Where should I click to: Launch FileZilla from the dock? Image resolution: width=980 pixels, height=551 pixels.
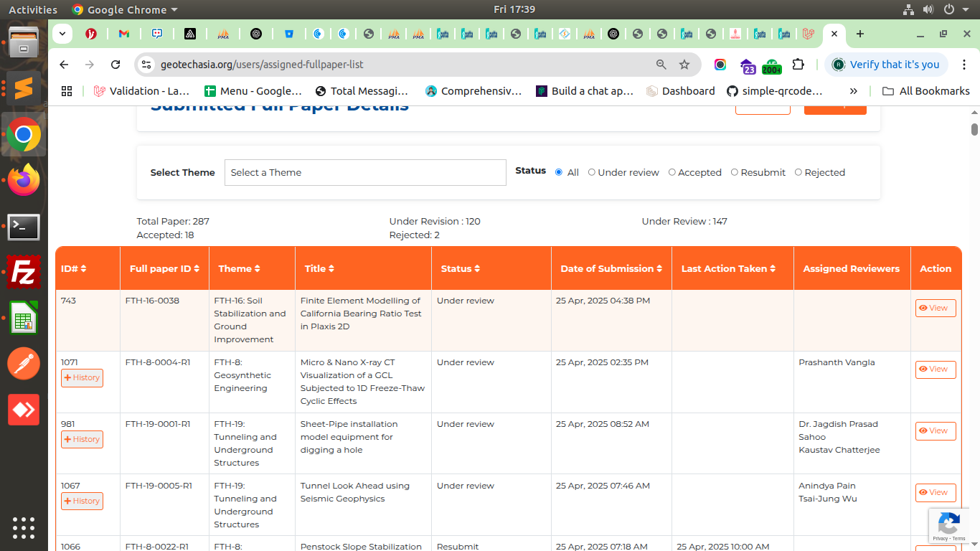[x=24, y=273]
